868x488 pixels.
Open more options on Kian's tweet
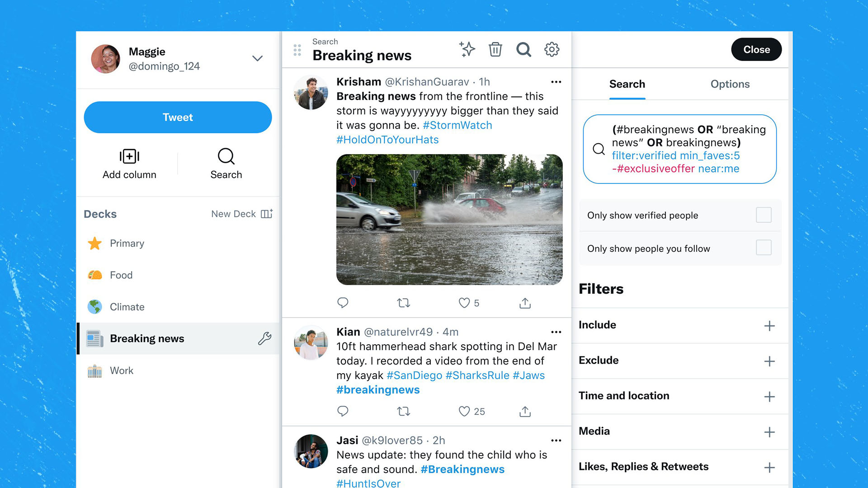click(x=556, y=332)
